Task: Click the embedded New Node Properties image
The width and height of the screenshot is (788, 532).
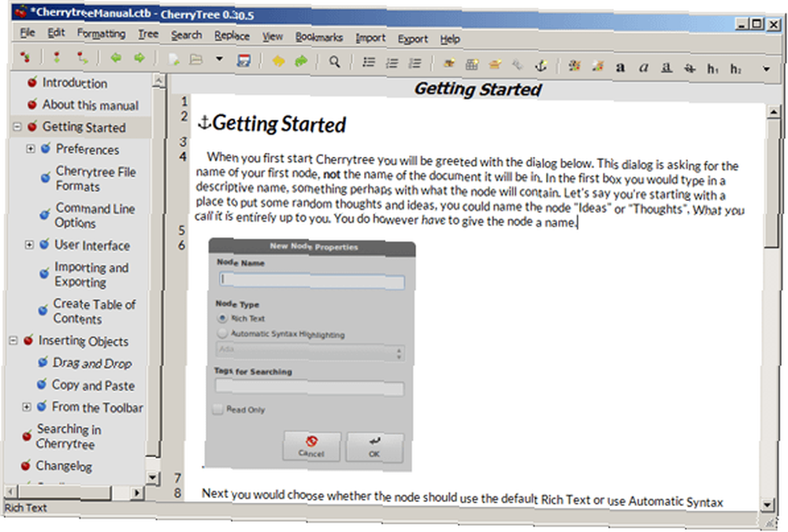Action: pyautogui.click(x=310, y=355)
